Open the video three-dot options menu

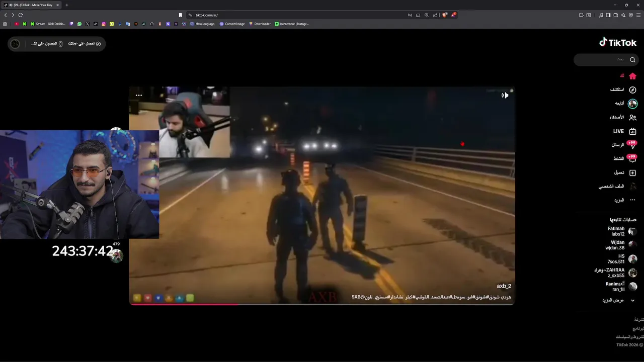tap(139, 95)
